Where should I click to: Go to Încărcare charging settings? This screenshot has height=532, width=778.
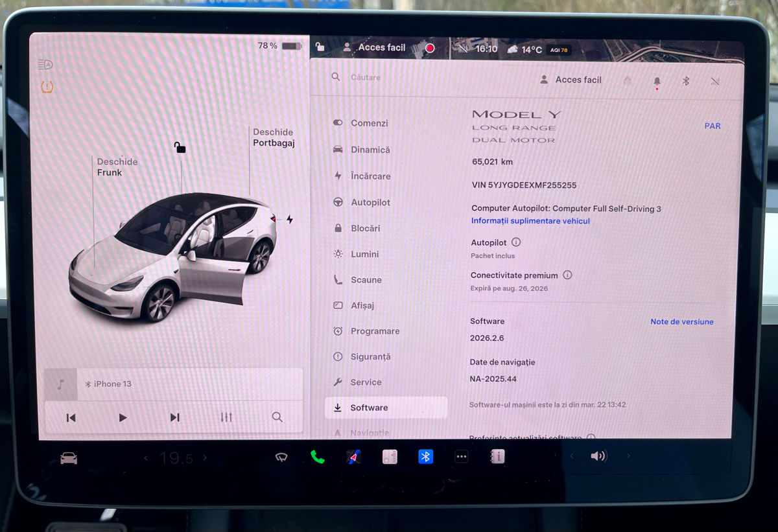point(362,176)
